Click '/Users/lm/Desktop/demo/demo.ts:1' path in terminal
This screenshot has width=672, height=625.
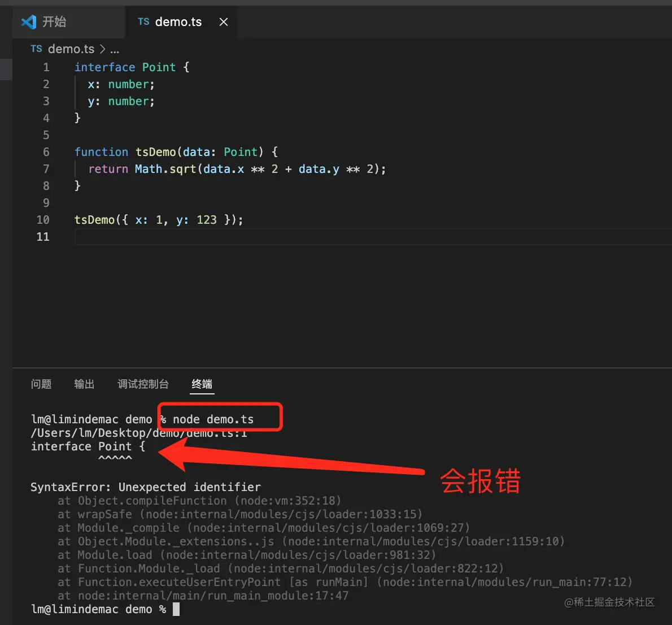[139, 433]
